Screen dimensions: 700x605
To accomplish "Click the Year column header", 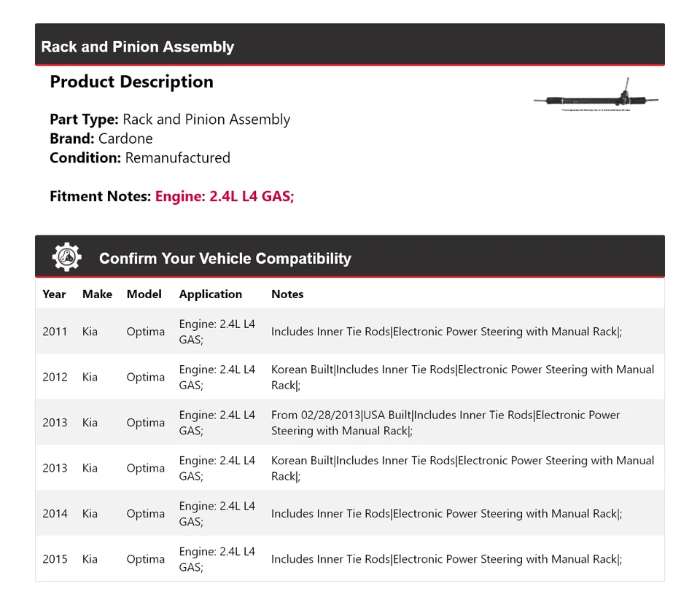I will (54, 294).
